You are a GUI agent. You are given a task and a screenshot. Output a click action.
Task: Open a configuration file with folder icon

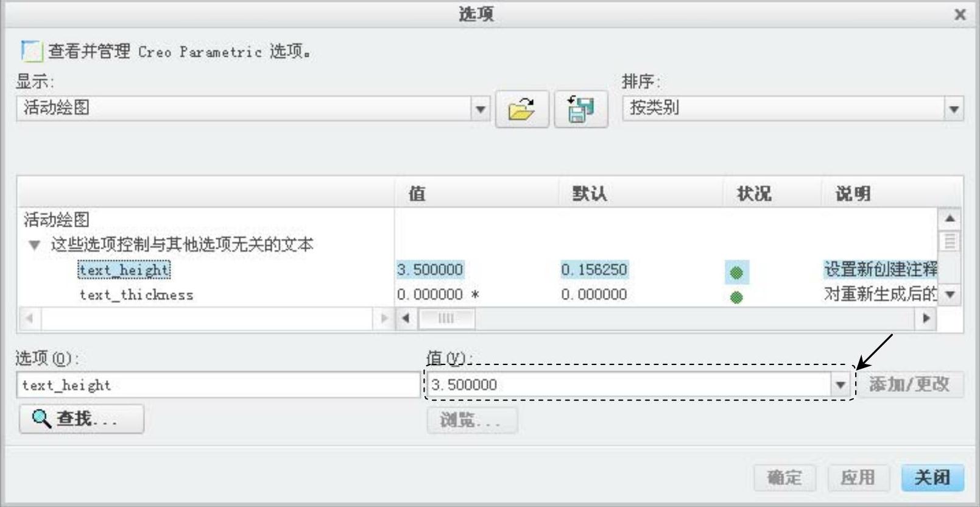click(522, 109)
